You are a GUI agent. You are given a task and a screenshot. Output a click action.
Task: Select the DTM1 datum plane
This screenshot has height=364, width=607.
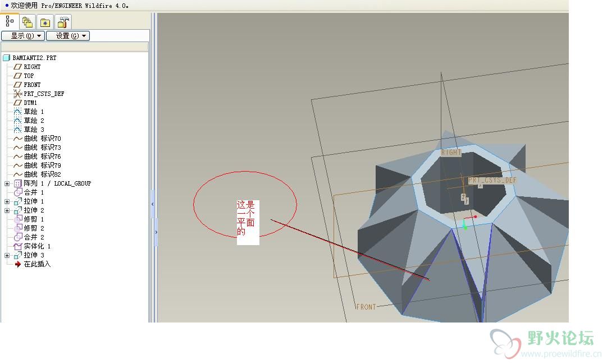[30, 103]
